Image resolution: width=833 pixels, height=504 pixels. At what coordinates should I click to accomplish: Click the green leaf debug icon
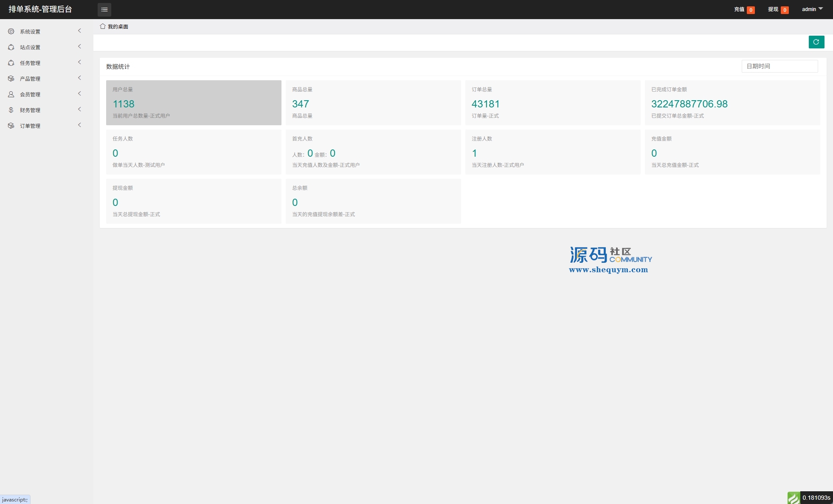coord(794,498)
